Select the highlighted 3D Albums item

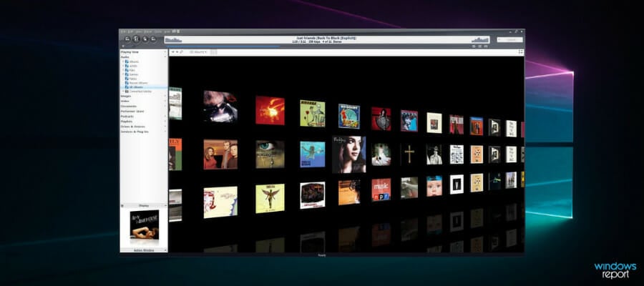144,87
